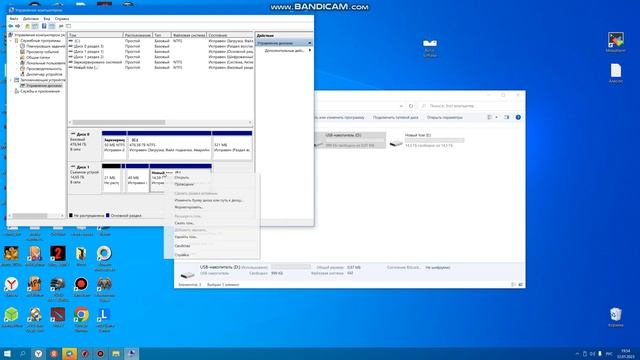
Task: Select Общие папки tree node
Action: (x=36, y=58)
